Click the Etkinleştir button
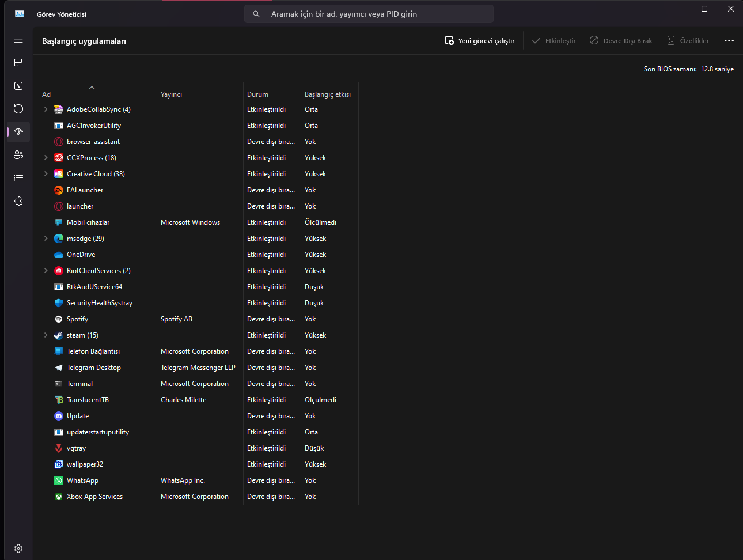The height and width of the screenshot is (560, 743). (554, 41)
